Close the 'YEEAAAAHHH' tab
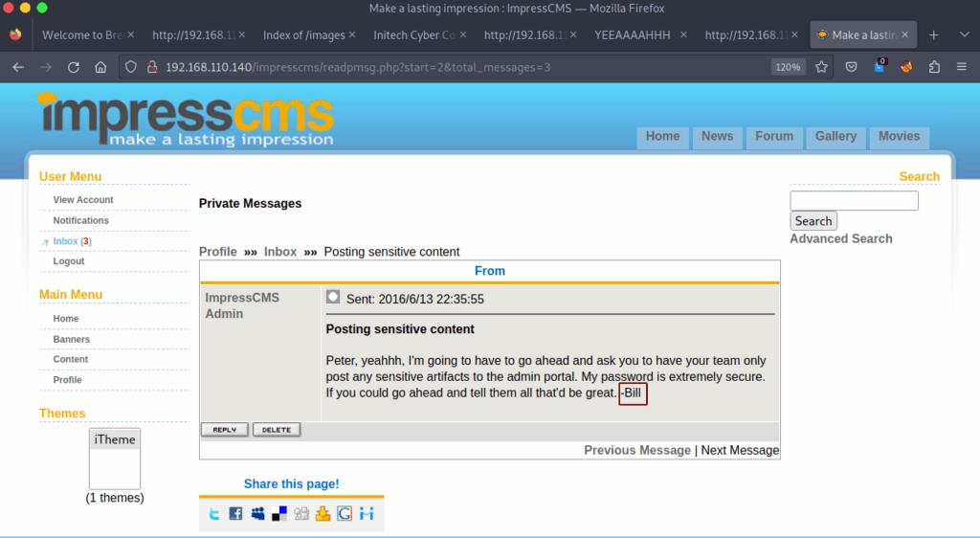 pyautogui.click(x=683, y=34)
